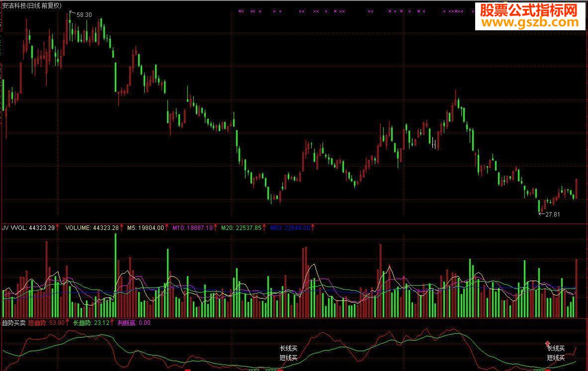Select the 27.81 low price label

click(552, 215)
